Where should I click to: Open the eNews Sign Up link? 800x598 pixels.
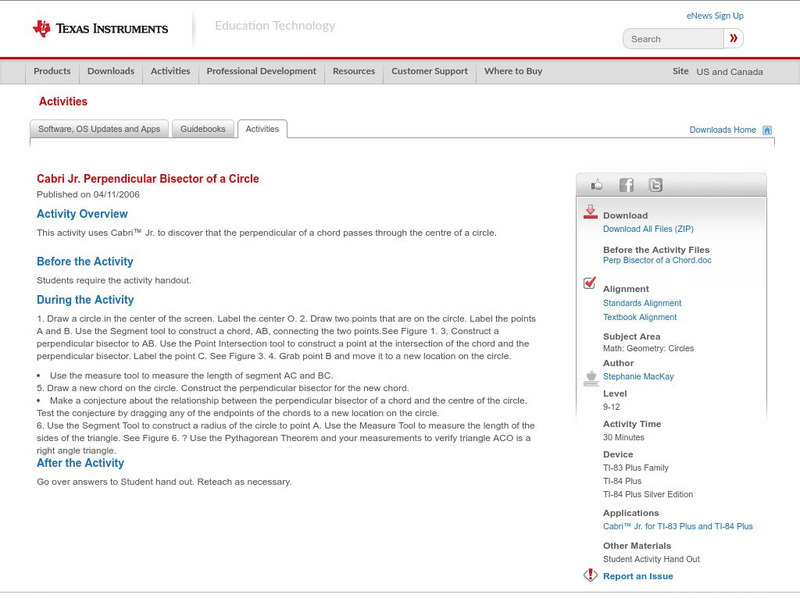(715, 16)
